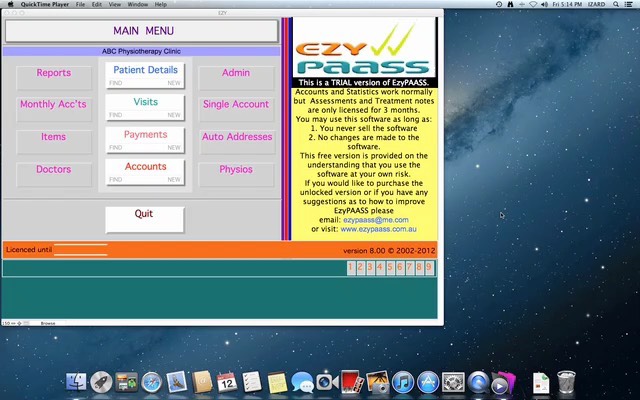Open Launchpad rocket icon in Dock

click(101, 382)
